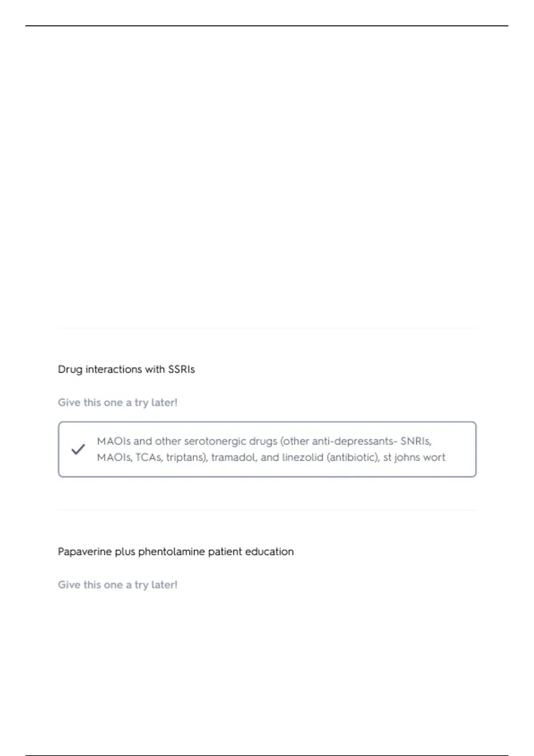534x756 pixels.
Task: Click the word "SSRIs" in the first question
Action: click(181, 369)
